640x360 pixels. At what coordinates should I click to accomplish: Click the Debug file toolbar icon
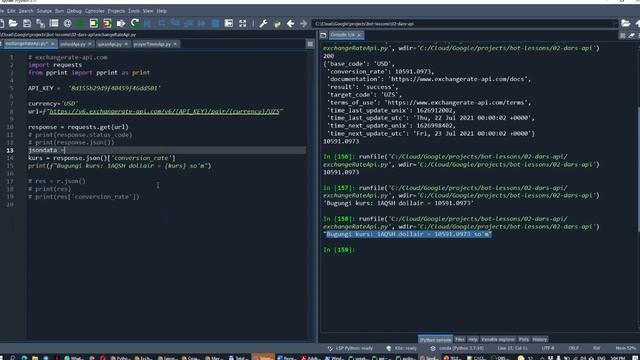(x=148, y=24)
